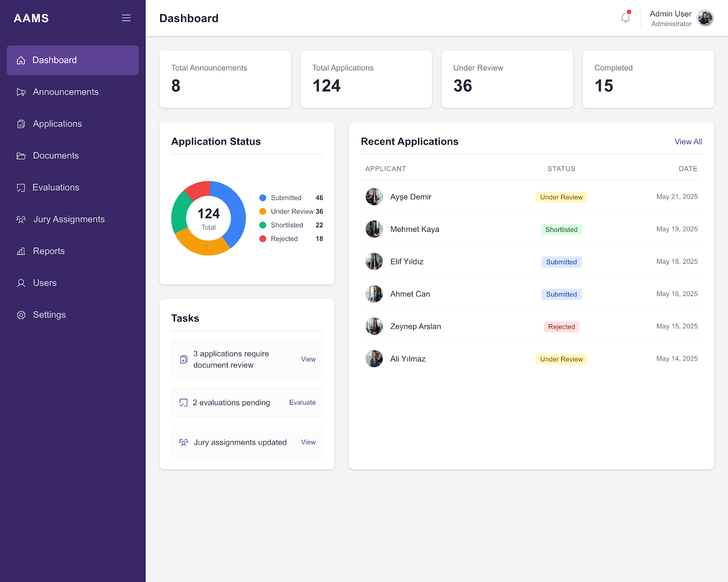Click the Announcements megaphone icon
Image resolution: width=728 pixels, height=582 pixels.
(x=21, y=92)
